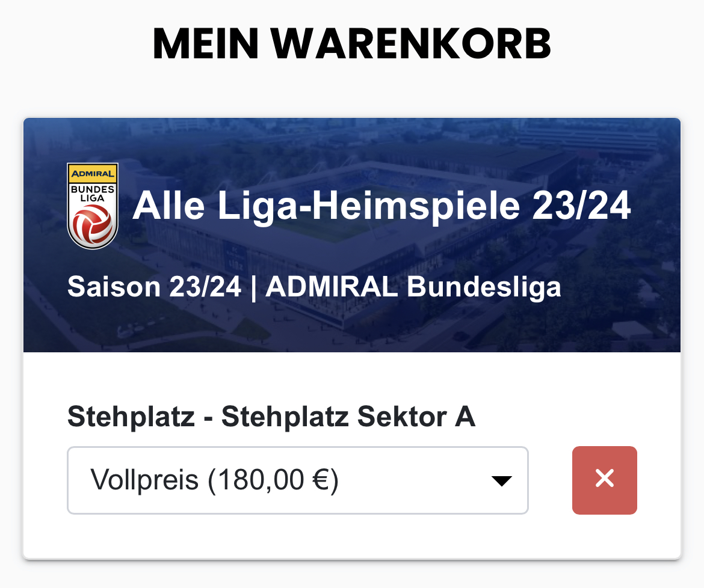Click the yellow ADMIRAL badge on the logo

[93, 173]
